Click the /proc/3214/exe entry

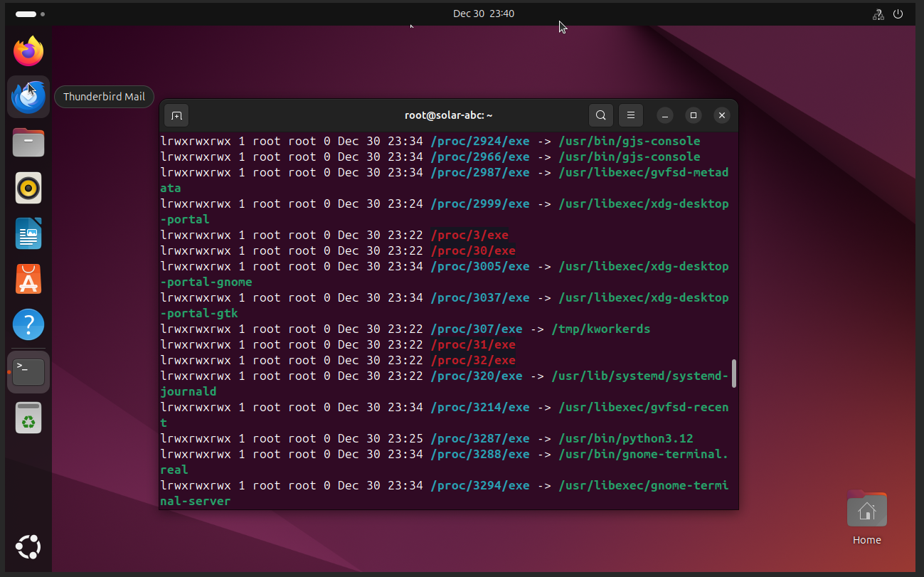coord(480,407)
